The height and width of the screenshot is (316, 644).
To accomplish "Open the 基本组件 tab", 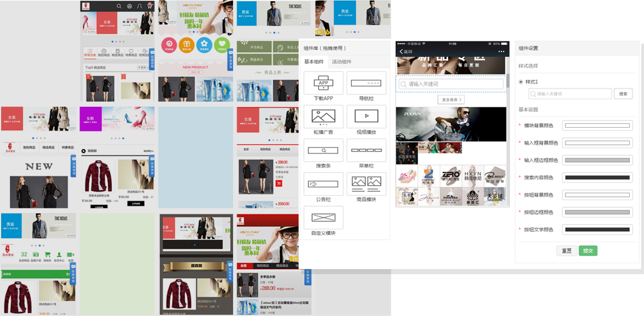I will point(314,62).
